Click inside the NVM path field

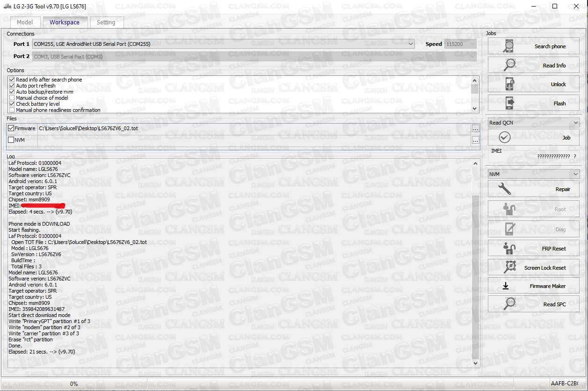click(254, 140)
